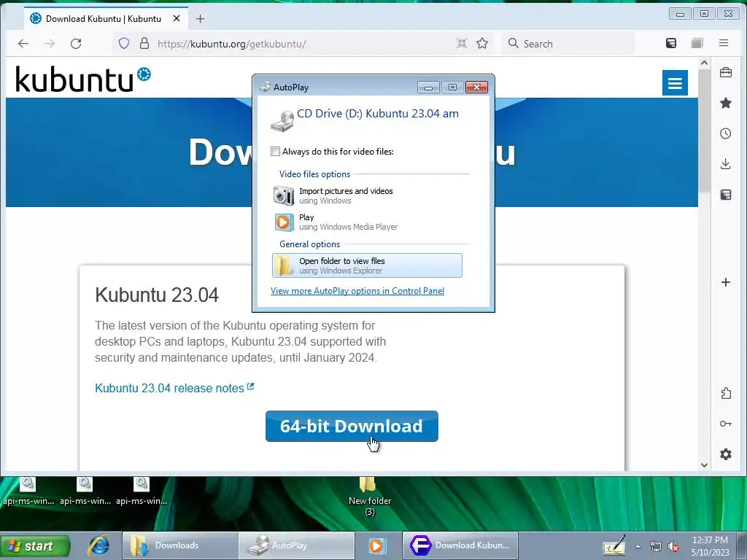747x560 pixels.
Task: Click the CD Drive (D:) Kubuntu 23.04 title
Action: [378, 113]
